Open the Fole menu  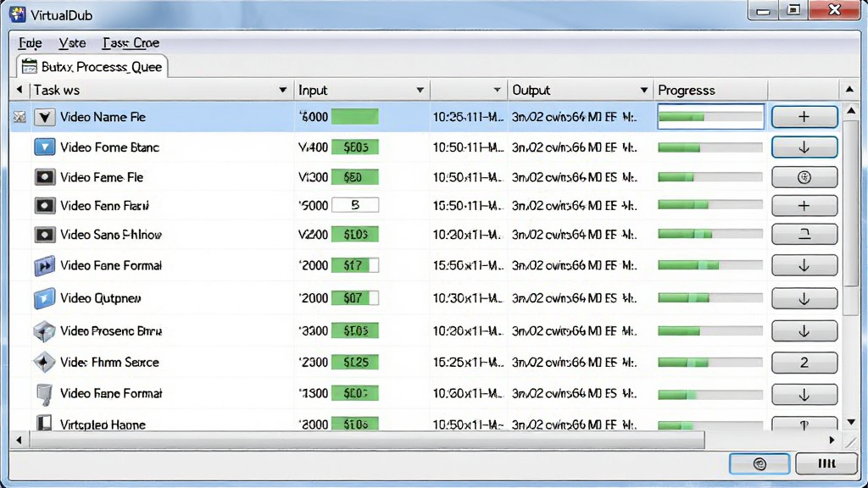[x=31, y=42]
